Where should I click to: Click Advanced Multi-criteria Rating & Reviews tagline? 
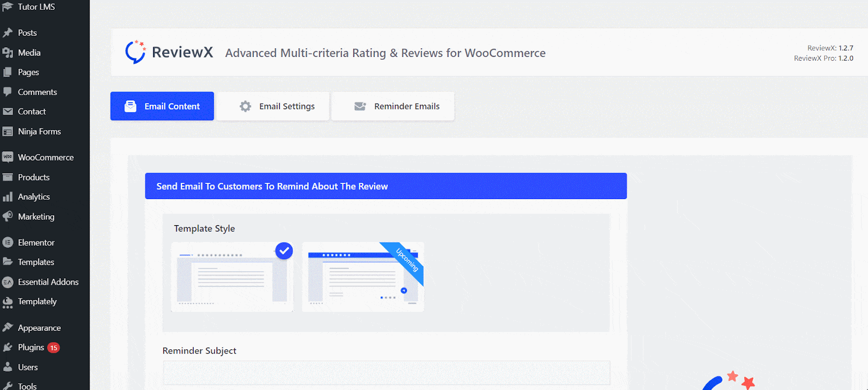[385, 53]
